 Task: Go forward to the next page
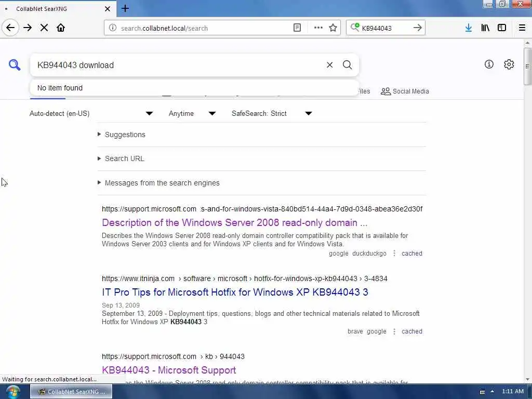tap(28, 28)
